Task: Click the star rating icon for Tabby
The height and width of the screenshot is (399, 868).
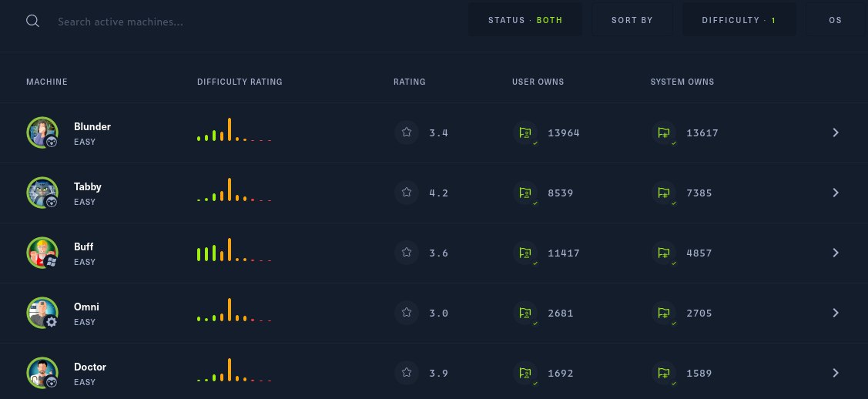Action: coord(407,193)
